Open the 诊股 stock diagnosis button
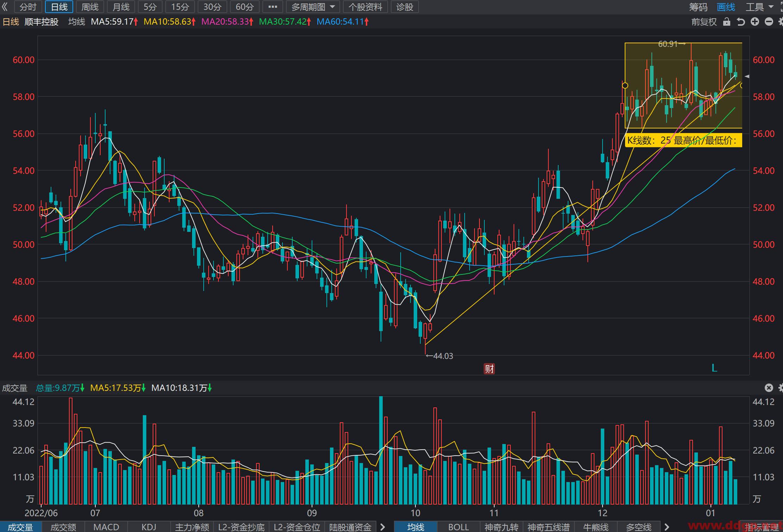This screenshot has height=532, width=783. tap(405, 7)
